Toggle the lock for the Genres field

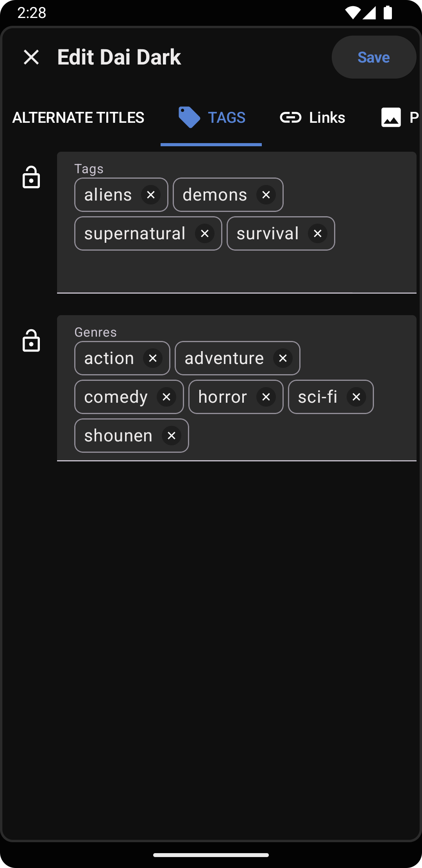click(31, 341)
